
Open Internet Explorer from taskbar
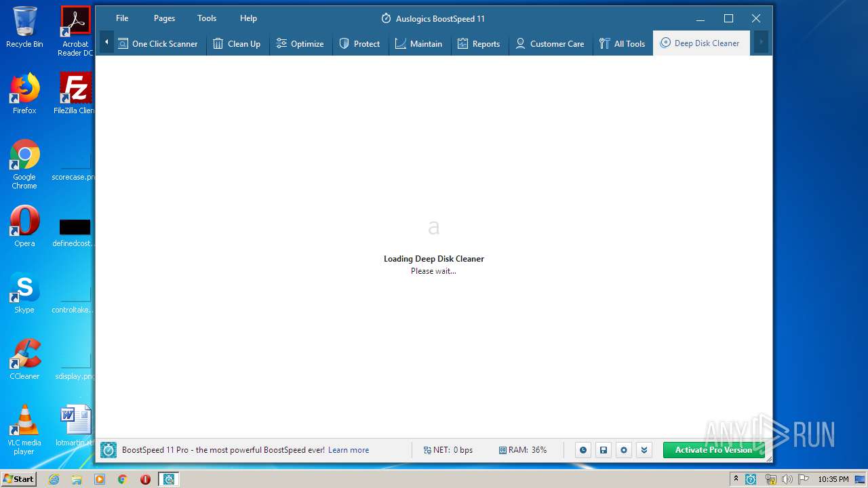pyautogui.click(x=54, y=479)
